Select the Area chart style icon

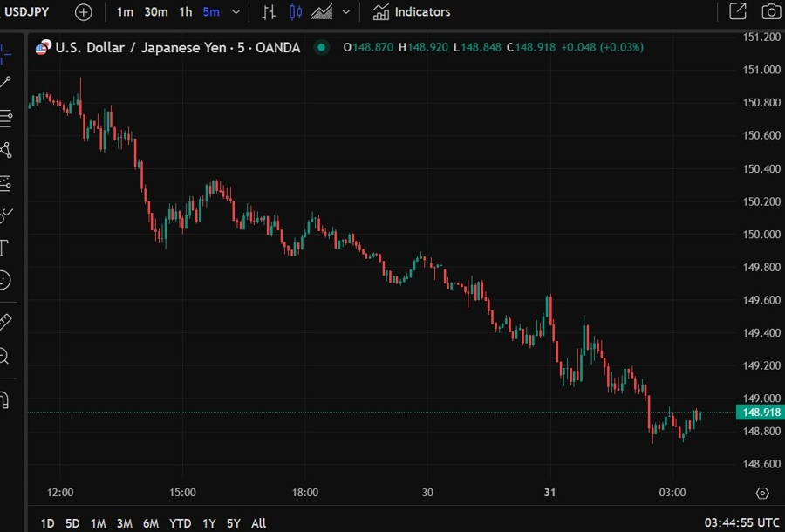tap(322, 12)
